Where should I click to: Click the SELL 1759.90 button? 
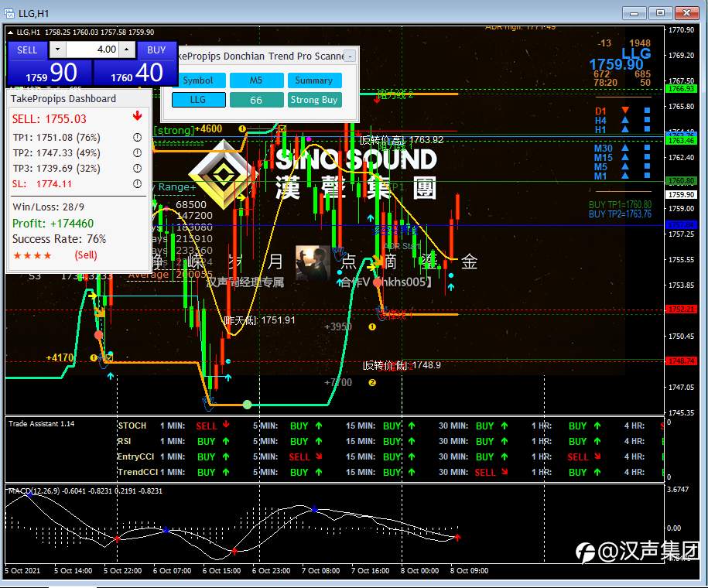(50, 63)
